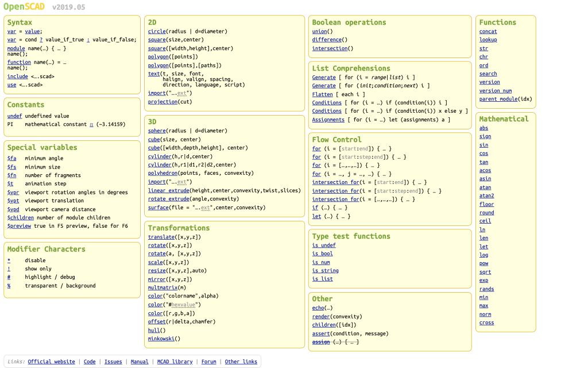Open the Forum link in footer
Viewport: 588px width, 368px height.
(209, 362)
